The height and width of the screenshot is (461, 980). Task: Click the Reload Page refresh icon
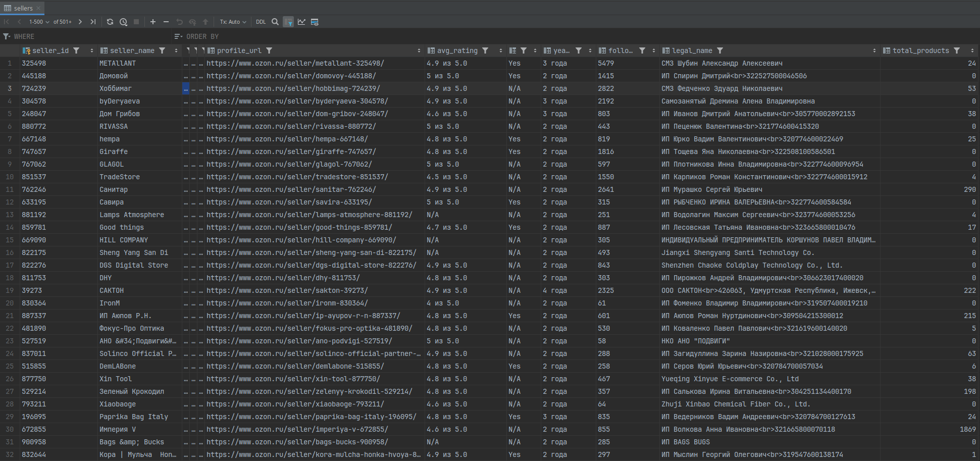[110, 22]
